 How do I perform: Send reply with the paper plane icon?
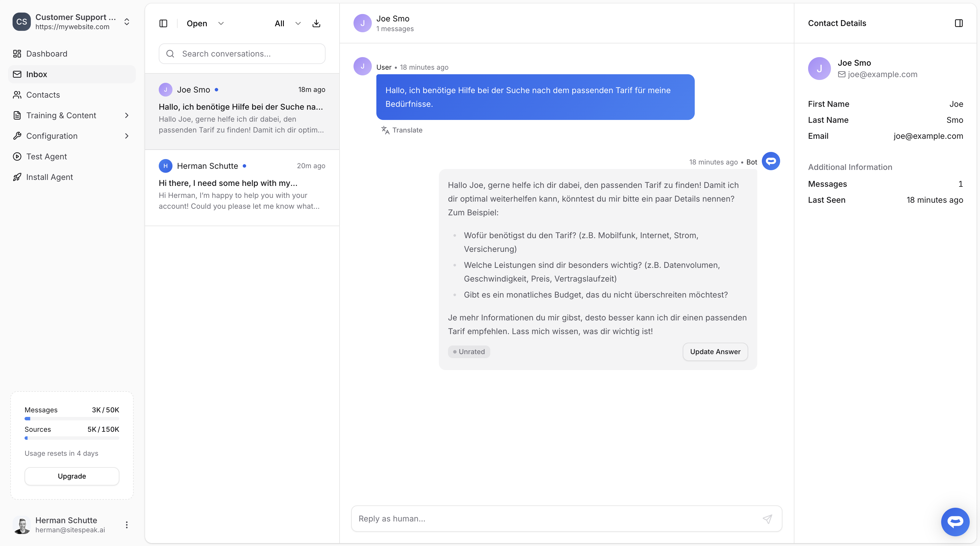767,519
